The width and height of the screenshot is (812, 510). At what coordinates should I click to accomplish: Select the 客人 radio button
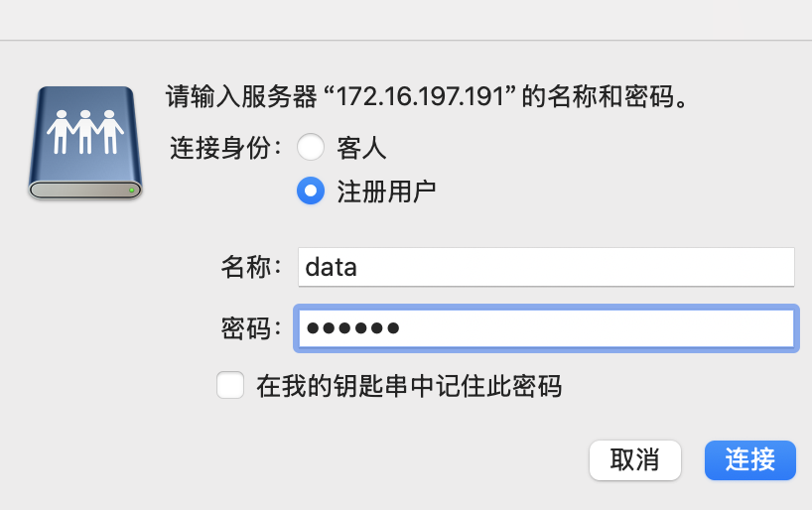pyautogui.click(x=311, y=148)
